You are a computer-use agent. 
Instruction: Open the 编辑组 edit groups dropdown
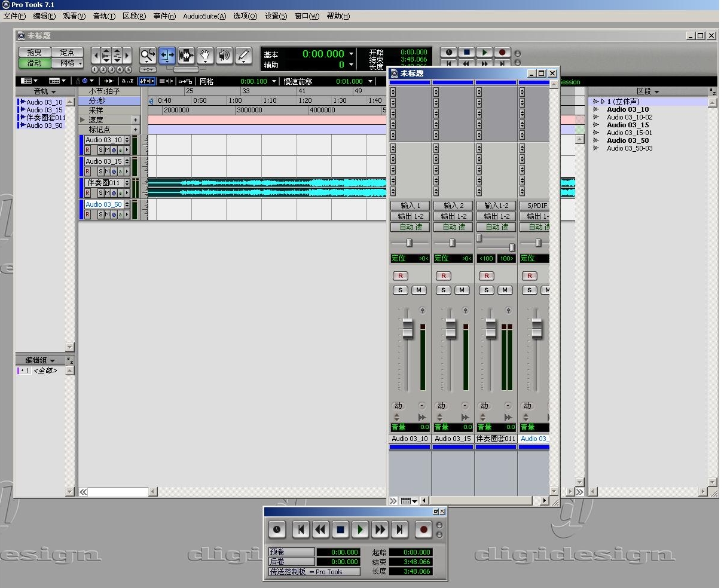click(40, 360)
